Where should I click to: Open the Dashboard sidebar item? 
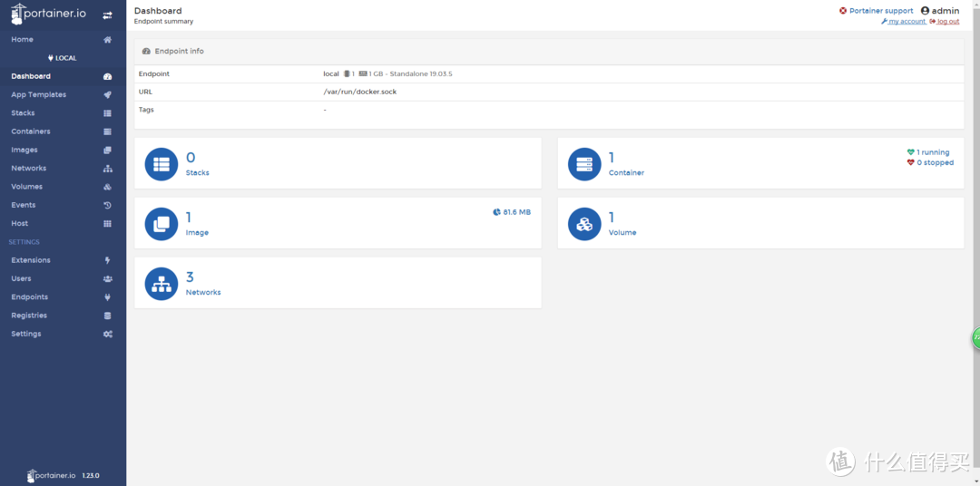31,76
